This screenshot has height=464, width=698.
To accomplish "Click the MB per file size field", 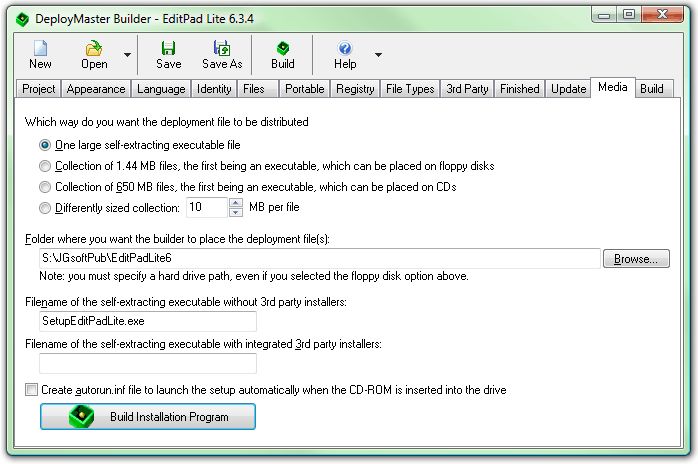I will click(x=207, y=208).
